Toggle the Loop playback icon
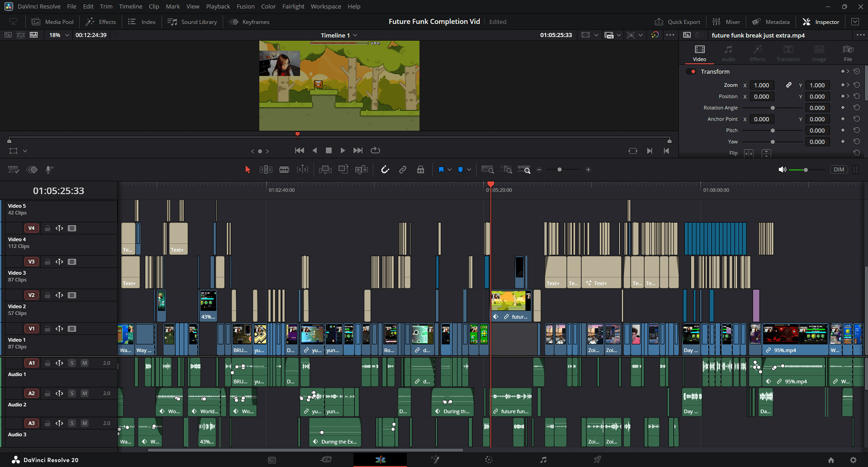The height and width of the screenshot is (467, 868). [x=375, y=151]
